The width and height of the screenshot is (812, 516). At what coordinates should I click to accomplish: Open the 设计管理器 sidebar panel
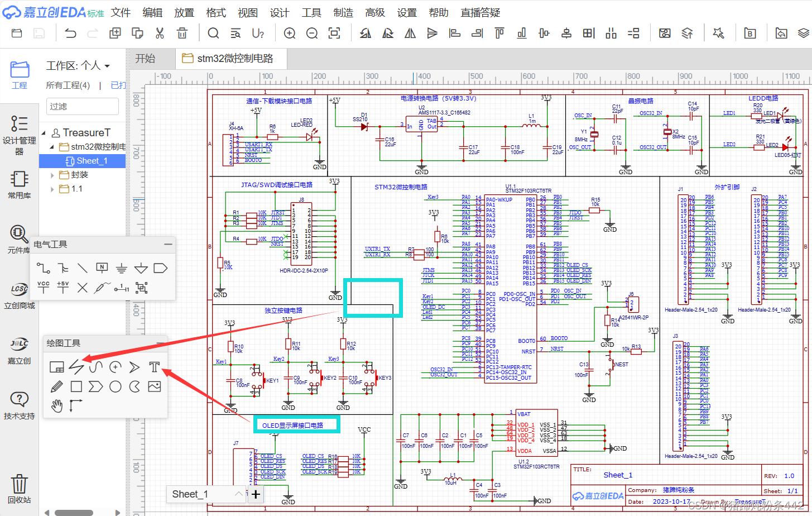click(x=19, y=135)
